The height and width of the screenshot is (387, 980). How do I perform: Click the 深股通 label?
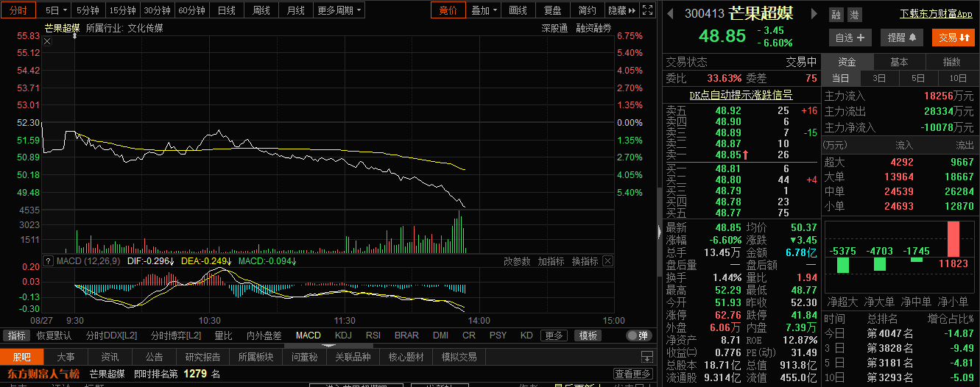pyautogui.click(x=554, y=28)
